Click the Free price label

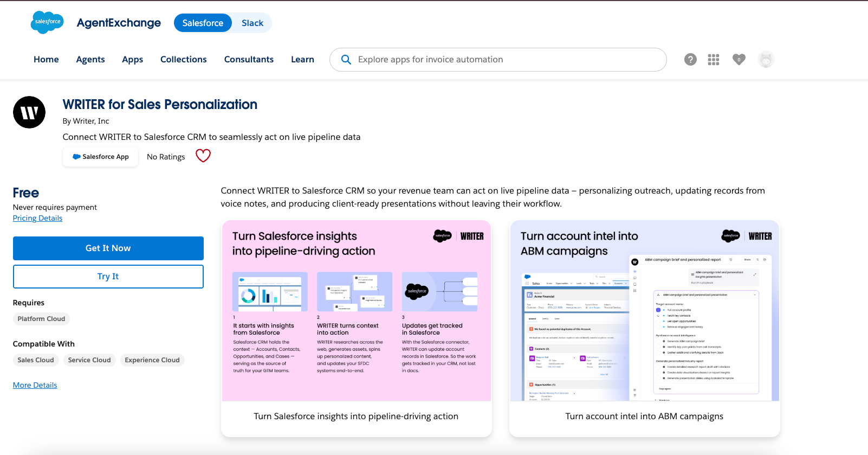pyautogui.click(x=26, y=193)
